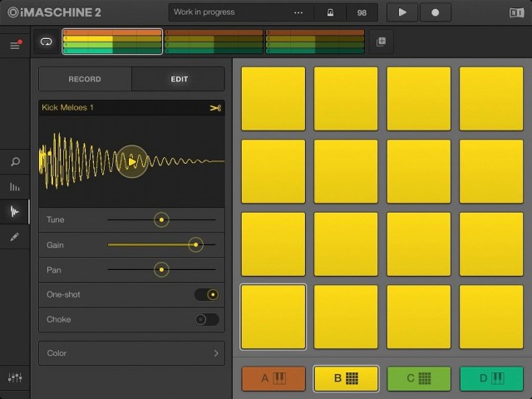Screen dimensions: 532x399
Task: Switch to the EDIT tab
Action: tap(179, 79)
